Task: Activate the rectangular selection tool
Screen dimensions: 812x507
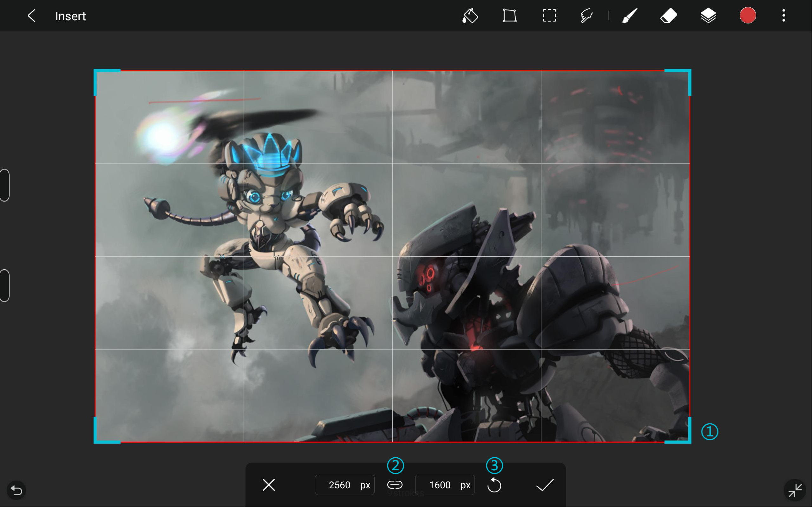Action: (x=549, y=16)
